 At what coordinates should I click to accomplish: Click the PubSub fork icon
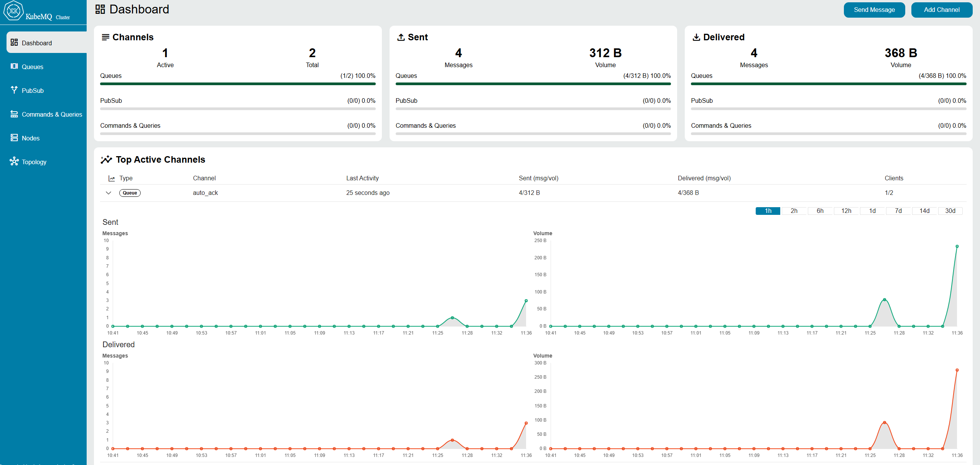pos(14,90)
